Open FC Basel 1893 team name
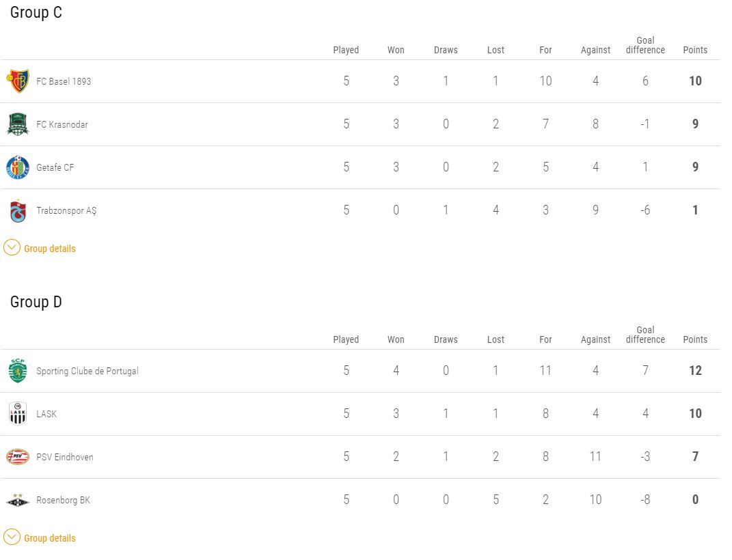Screen dimensions: 732x560 coord(64,81)
